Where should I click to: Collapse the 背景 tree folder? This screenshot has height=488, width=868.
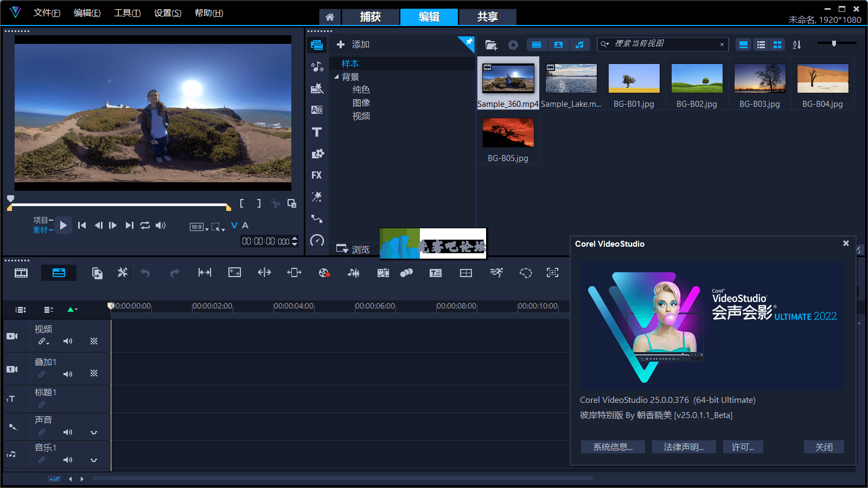pyautogui.click(x=336, y=77)
